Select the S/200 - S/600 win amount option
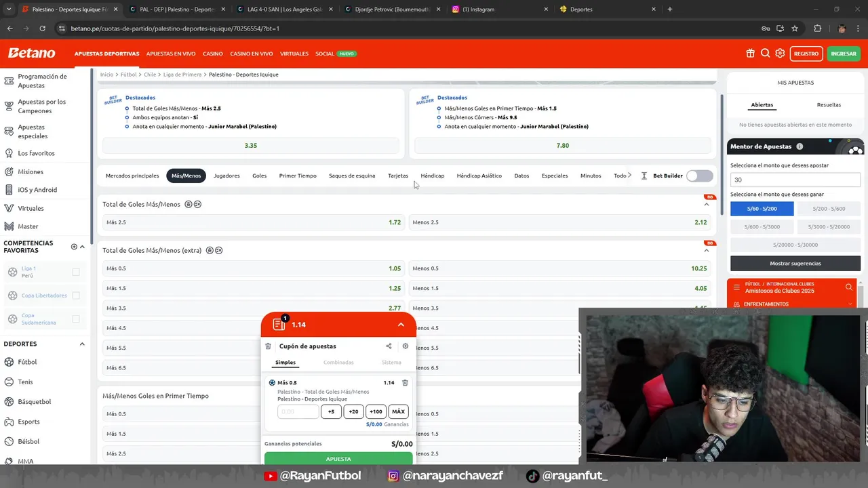The height and width of the screenshot is (488, 868). click(x=829, y=209)
